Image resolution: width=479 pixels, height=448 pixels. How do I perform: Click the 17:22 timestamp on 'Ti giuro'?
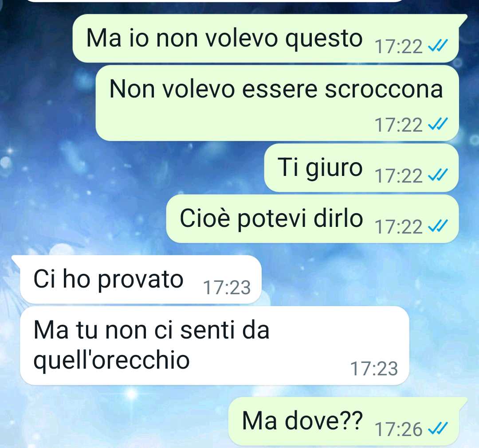[x=399, y=176]
